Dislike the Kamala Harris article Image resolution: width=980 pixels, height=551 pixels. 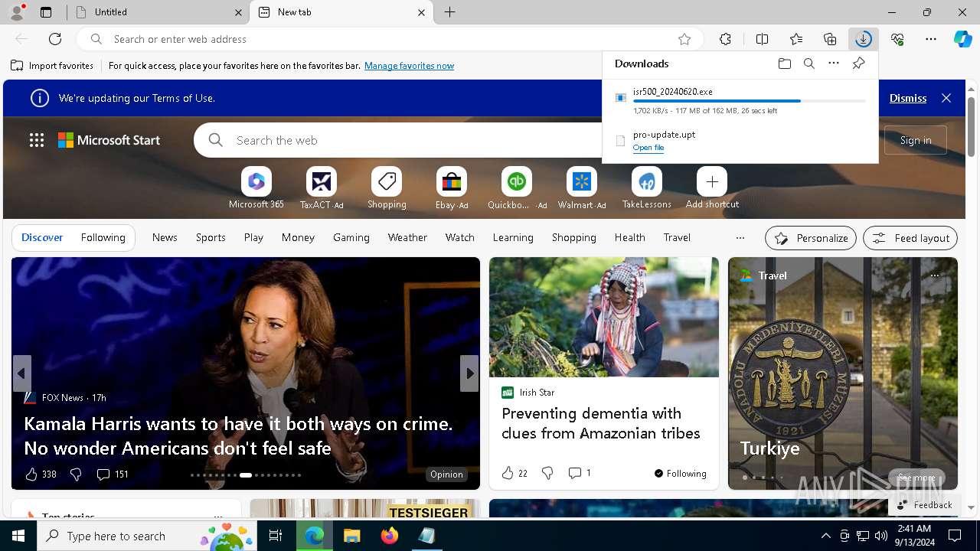76,474
